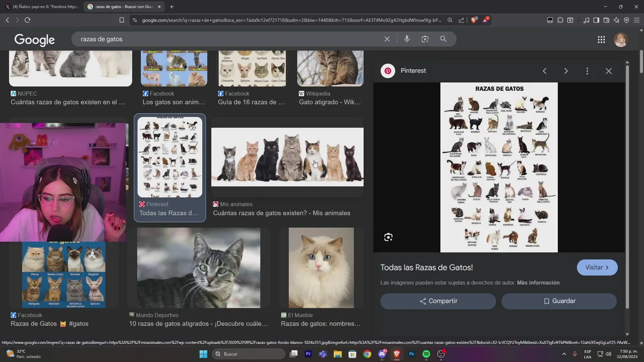This screenshot has width=644, height=362.
Task: Toggle the sidebar panel icon in the toolbar
Action: [x=596, y=20]
